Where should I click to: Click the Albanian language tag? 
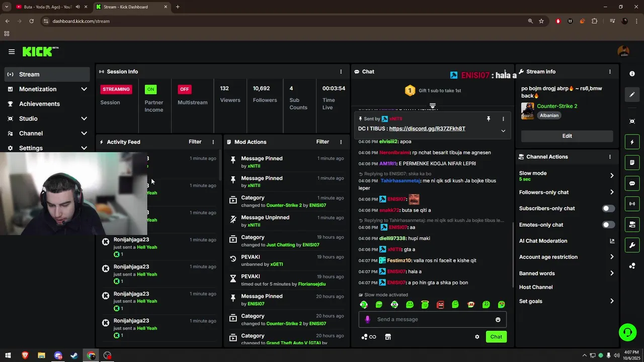point(549,115)
